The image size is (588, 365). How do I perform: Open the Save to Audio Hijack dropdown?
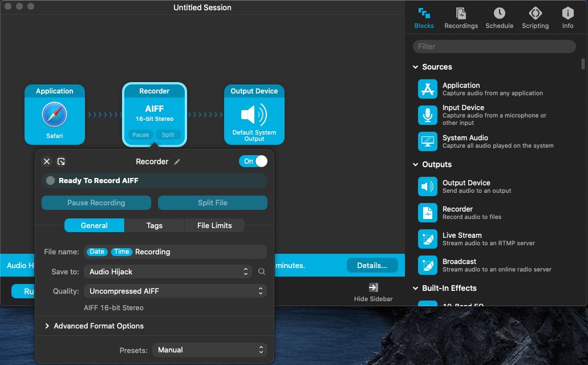coord(168,271)
